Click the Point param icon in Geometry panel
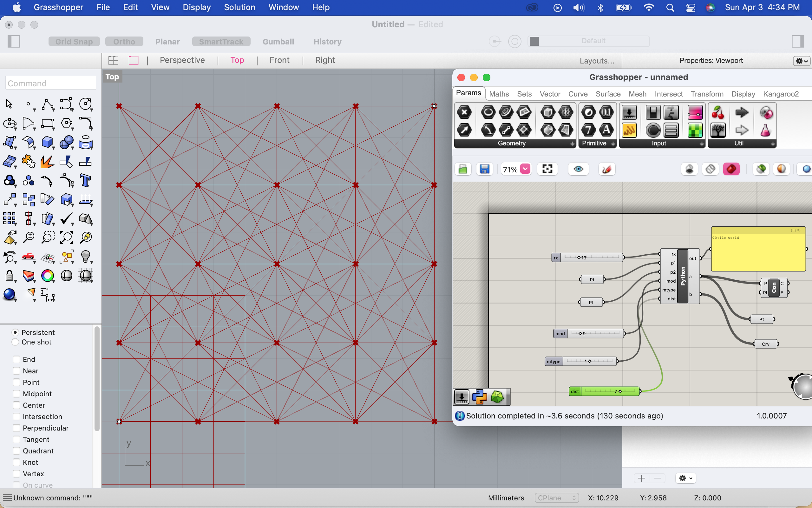 pyautogui.click(x=464, y=112)
